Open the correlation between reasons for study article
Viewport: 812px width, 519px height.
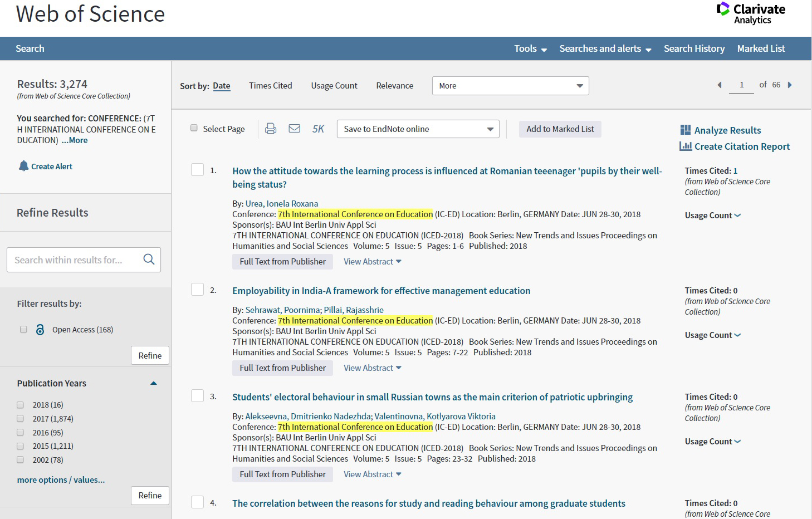tap(429, 503)
